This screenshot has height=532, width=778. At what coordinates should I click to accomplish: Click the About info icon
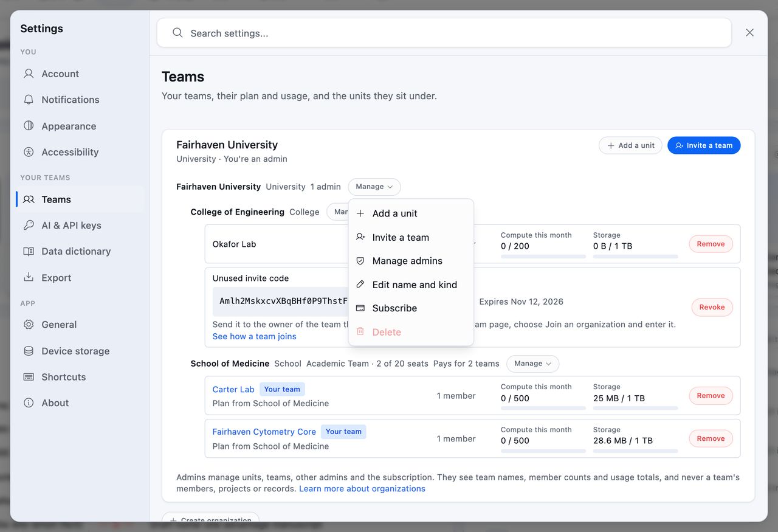tap(29, 402)
